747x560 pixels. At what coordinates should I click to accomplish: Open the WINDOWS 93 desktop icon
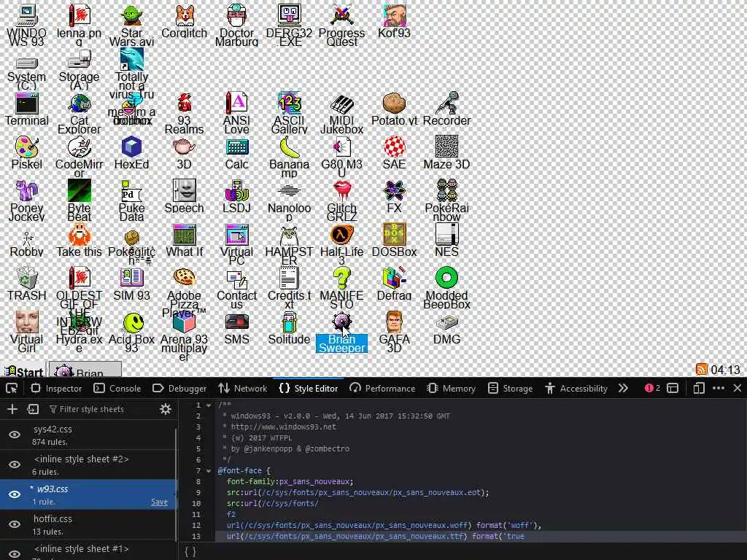click(x=27, y=25)
